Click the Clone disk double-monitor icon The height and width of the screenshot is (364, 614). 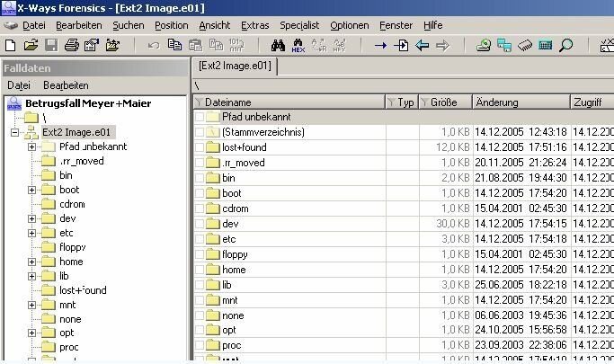504,46
